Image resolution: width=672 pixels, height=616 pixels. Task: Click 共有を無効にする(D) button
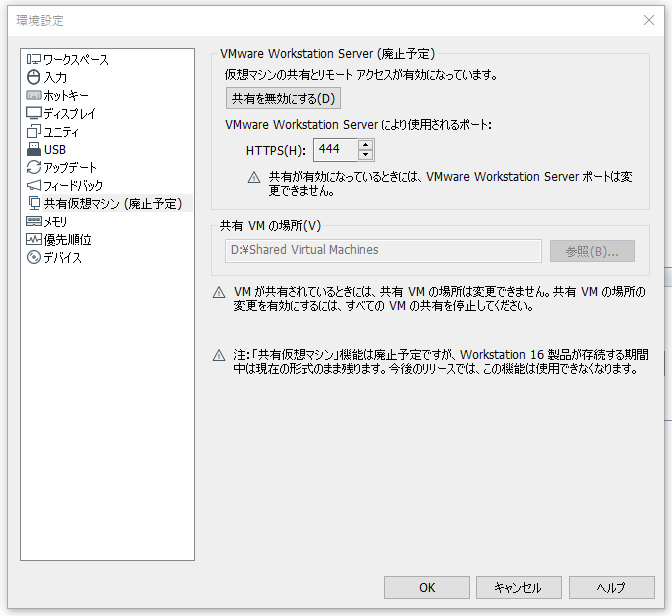pos(283,98)
